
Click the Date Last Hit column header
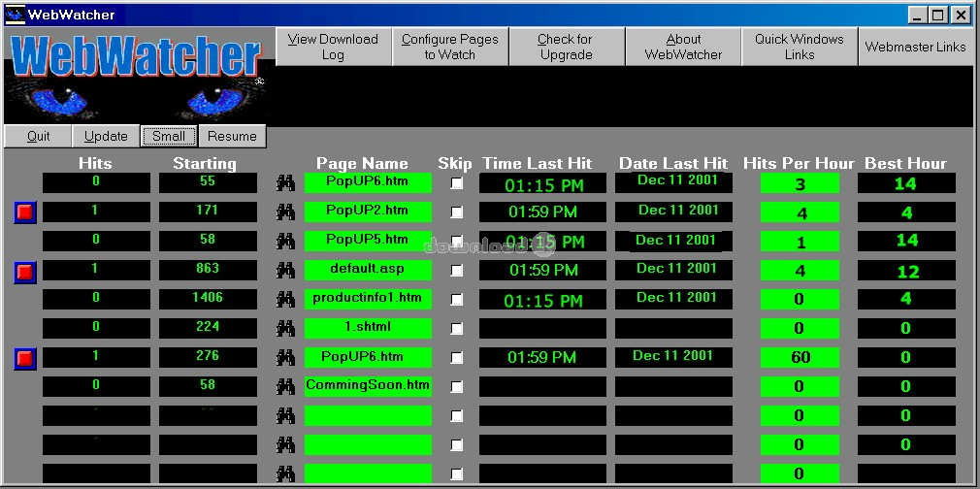click(x=673, y=164)
